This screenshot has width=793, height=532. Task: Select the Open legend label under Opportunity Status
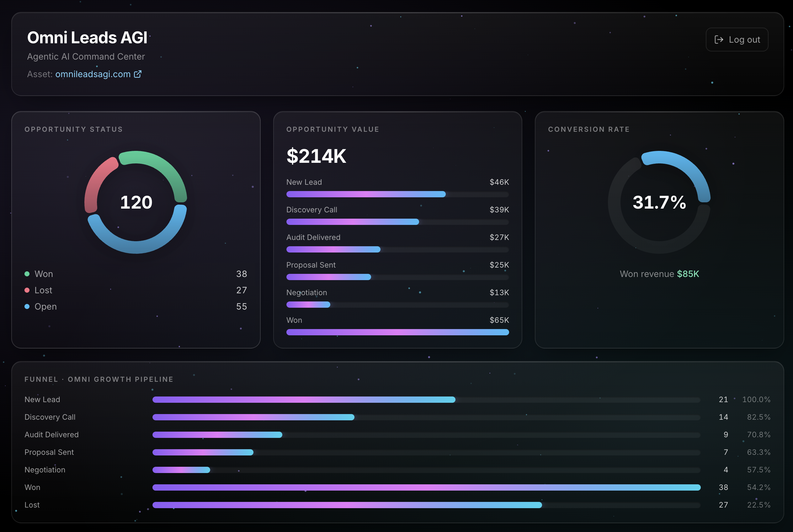tap(45, 306)
